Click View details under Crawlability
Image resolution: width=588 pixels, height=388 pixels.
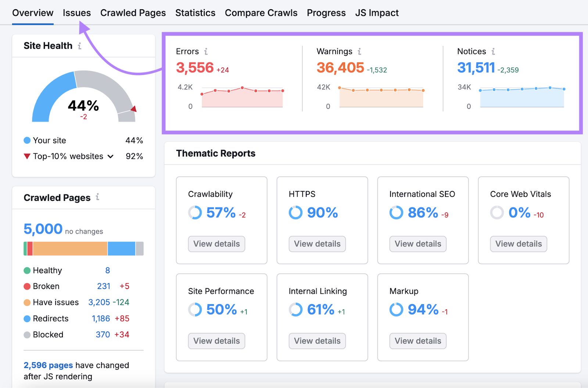pyautogui.click(x=216, y=244)
